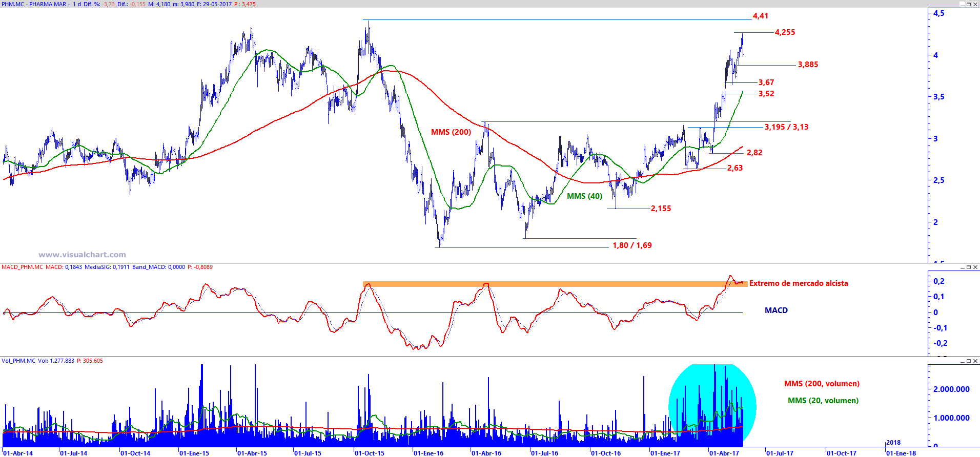
Task: Maximize the MACD indicator pane
Action: [969, 267]
